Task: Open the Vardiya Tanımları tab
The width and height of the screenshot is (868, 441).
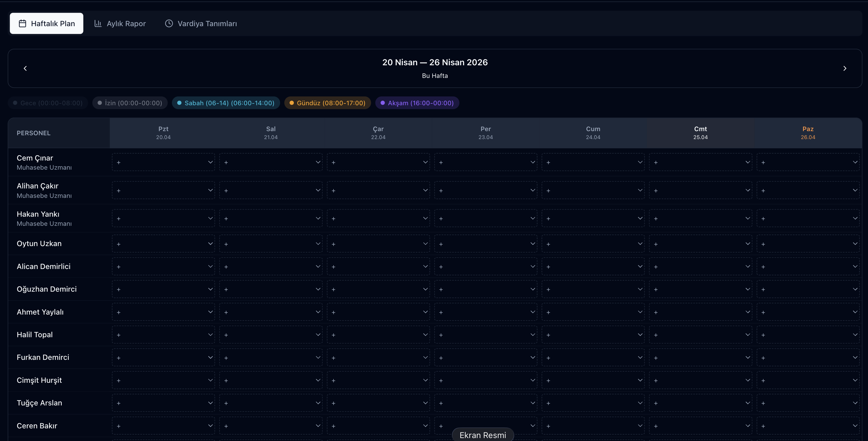Action: pos(201,23)
